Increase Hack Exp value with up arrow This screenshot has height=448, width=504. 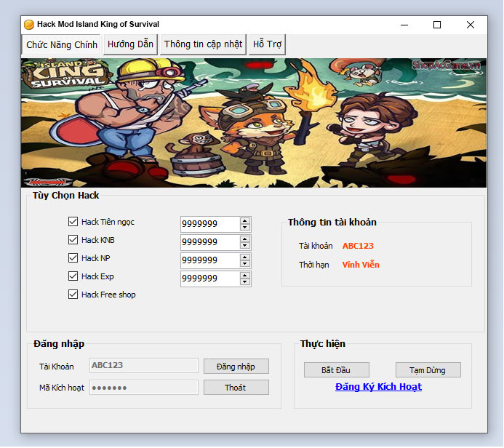tap(245, 276)
